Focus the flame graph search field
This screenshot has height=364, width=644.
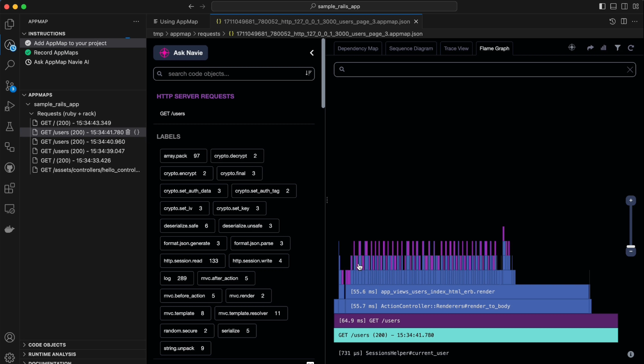pyautogui.click(x=485, y=69)
